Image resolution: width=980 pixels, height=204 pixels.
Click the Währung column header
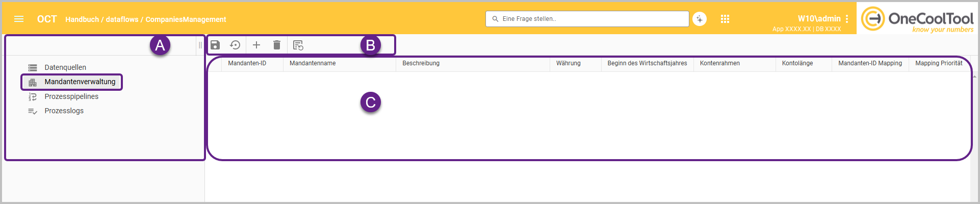[569, 63]
